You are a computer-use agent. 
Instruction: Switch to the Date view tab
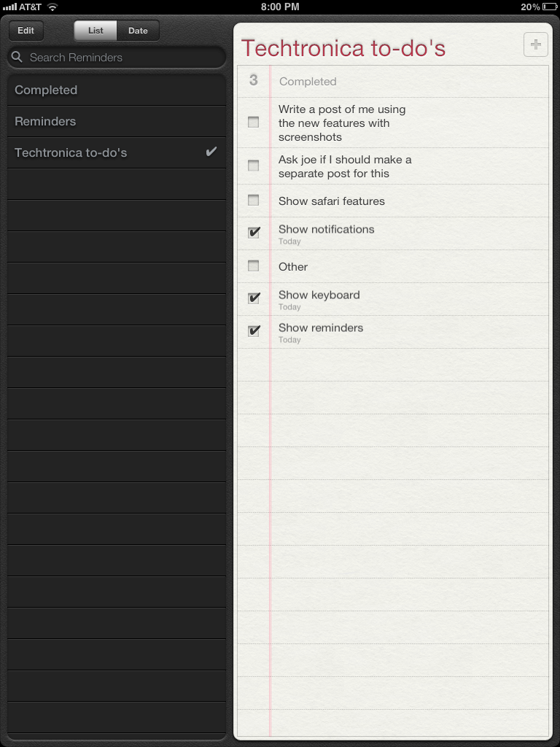point(138,31)
